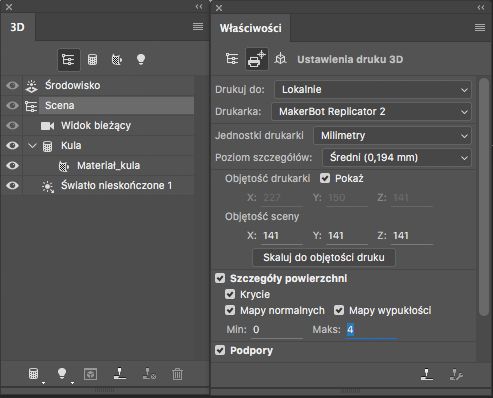
Task: Uncheck Pokaż printer volume checkbox
Action: click(x=325, y=178)
